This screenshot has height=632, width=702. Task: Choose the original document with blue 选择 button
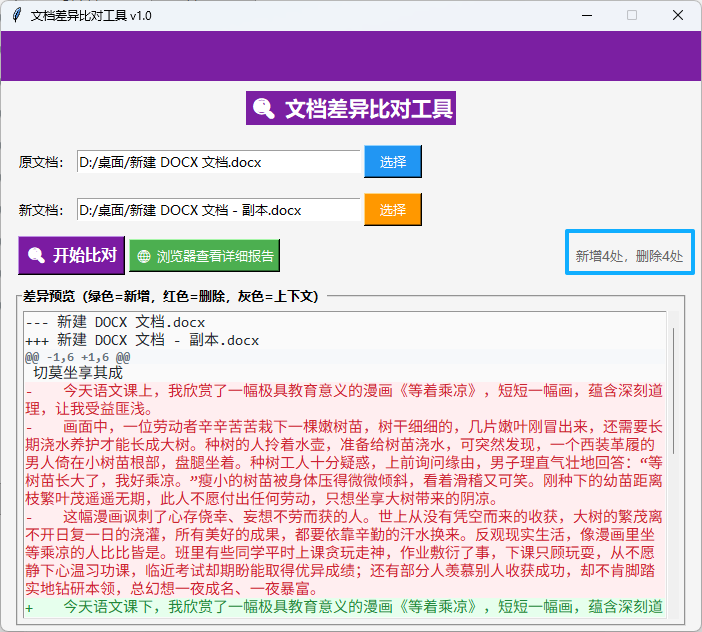pyautogui.click(x=393, y=162)
